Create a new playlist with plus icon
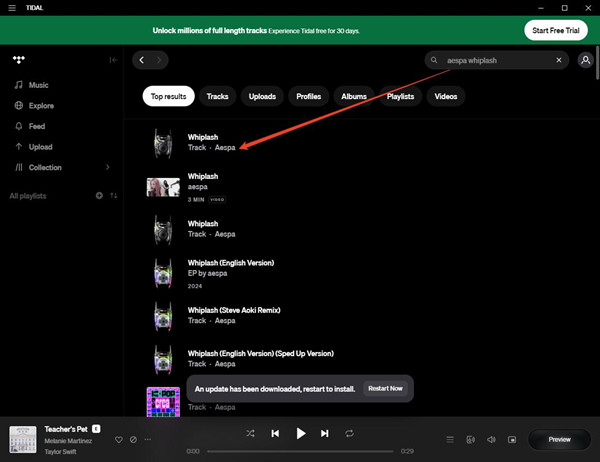Screen dimensions: 600x462 coord(99,196)
